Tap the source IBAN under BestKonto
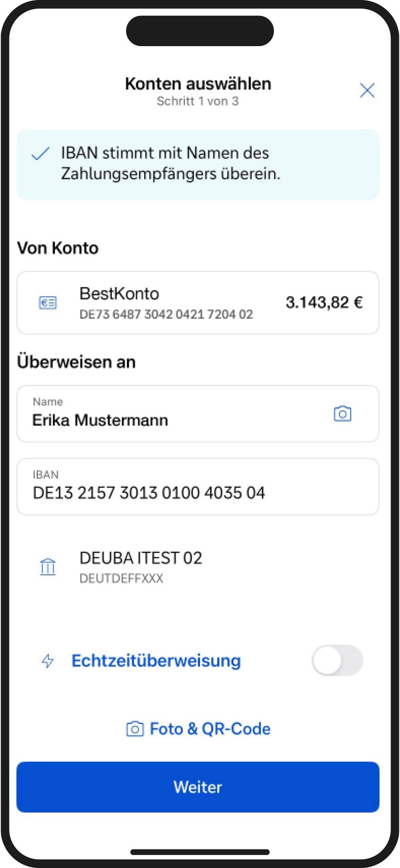 pos(166,314)
